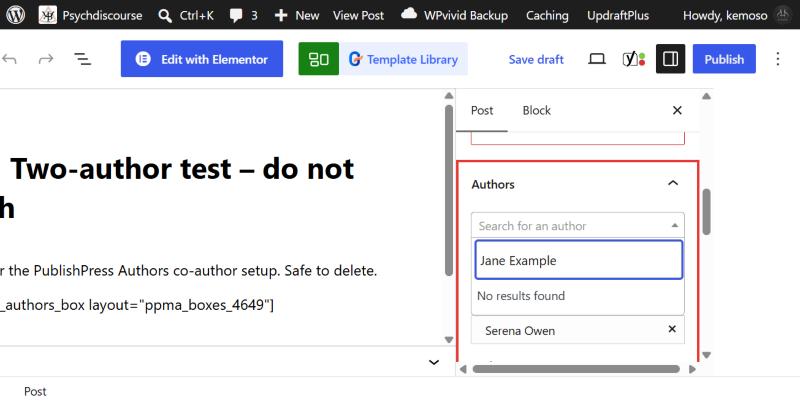View the 3 pending comments
Image resolution: width=800 pixels, height=406 pixels.
point(243,16)
